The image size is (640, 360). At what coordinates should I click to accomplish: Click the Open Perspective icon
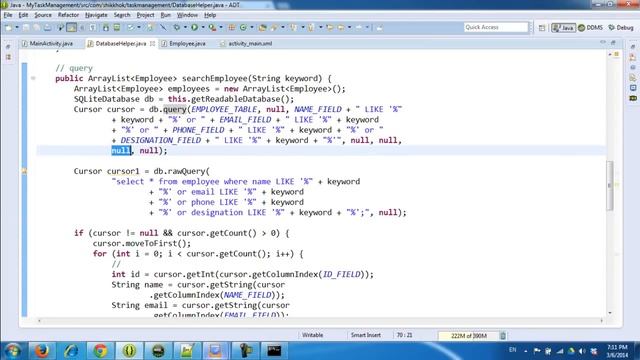pos(542,28)
